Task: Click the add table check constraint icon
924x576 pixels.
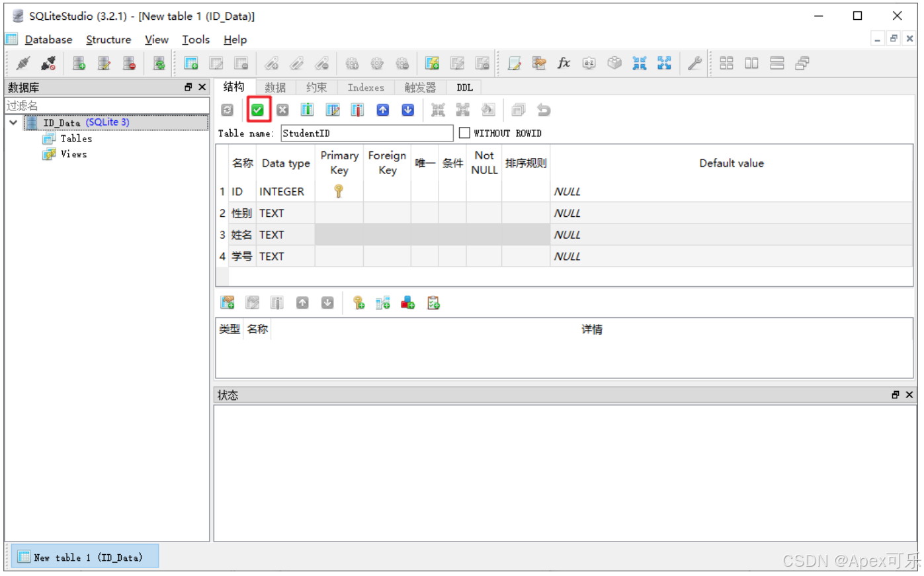Action: pyautogui.click(x=433, y=303)
